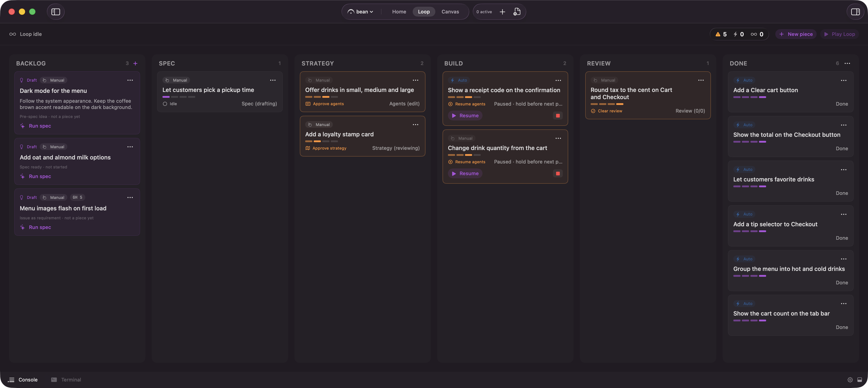
Task: Open options for Let customers favorite drinks
Action: 843,170
